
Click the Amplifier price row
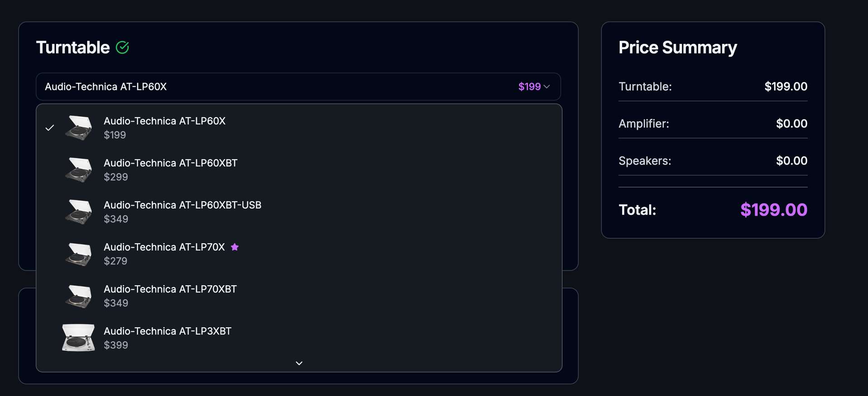713,123
